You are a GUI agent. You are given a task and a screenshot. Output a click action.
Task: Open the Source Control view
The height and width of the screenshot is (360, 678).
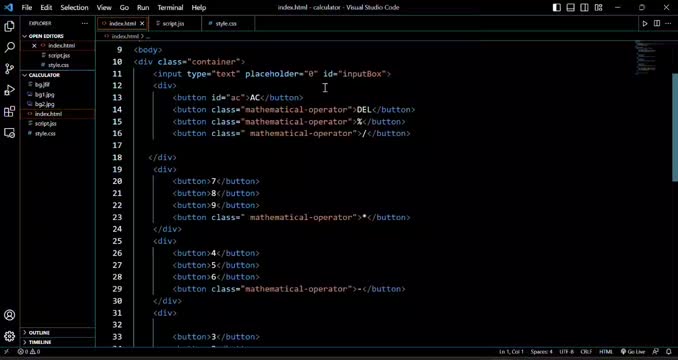pyautogui.click(x=9, y=69)
